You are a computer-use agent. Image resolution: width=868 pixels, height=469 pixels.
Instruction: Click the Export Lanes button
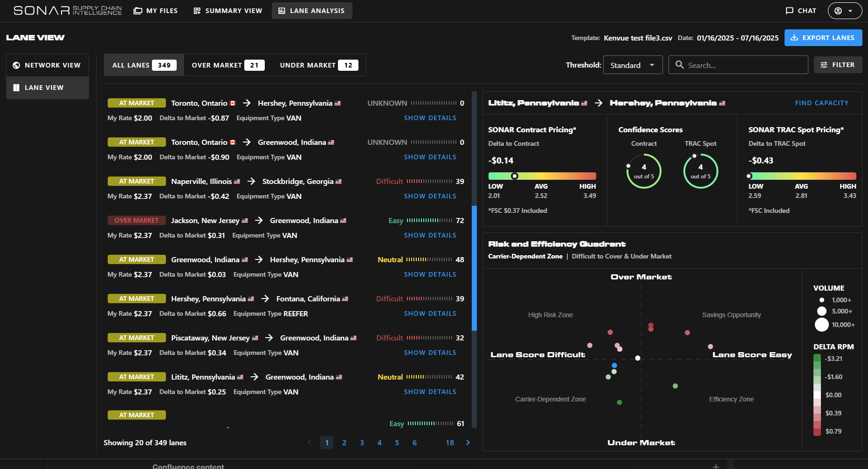tap(823, 38)
